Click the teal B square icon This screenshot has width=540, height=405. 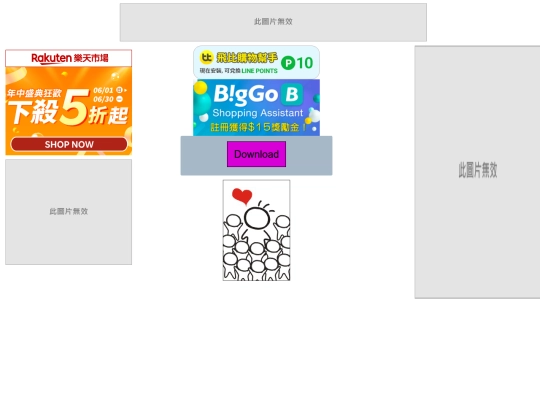pos(292,94)
